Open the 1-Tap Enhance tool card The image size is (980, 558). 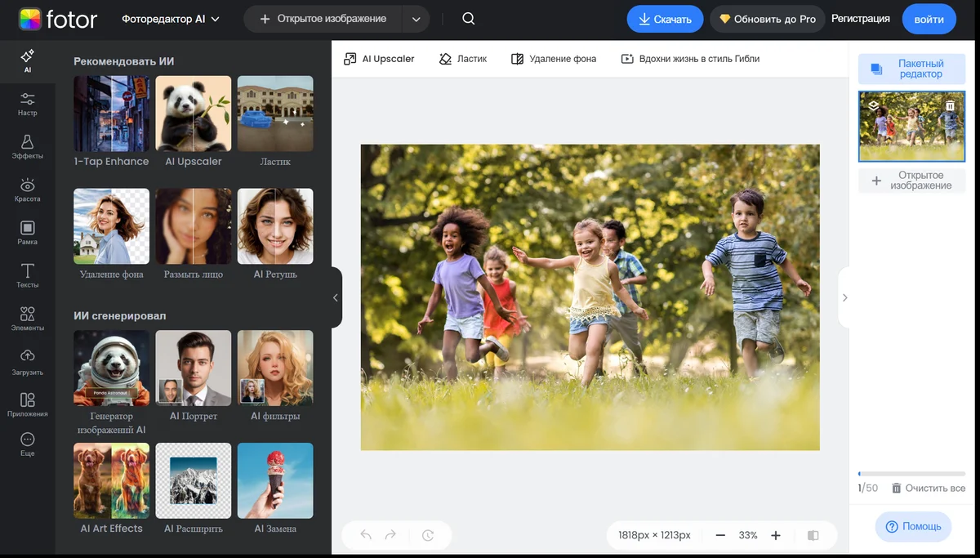[x=112, y=122]
